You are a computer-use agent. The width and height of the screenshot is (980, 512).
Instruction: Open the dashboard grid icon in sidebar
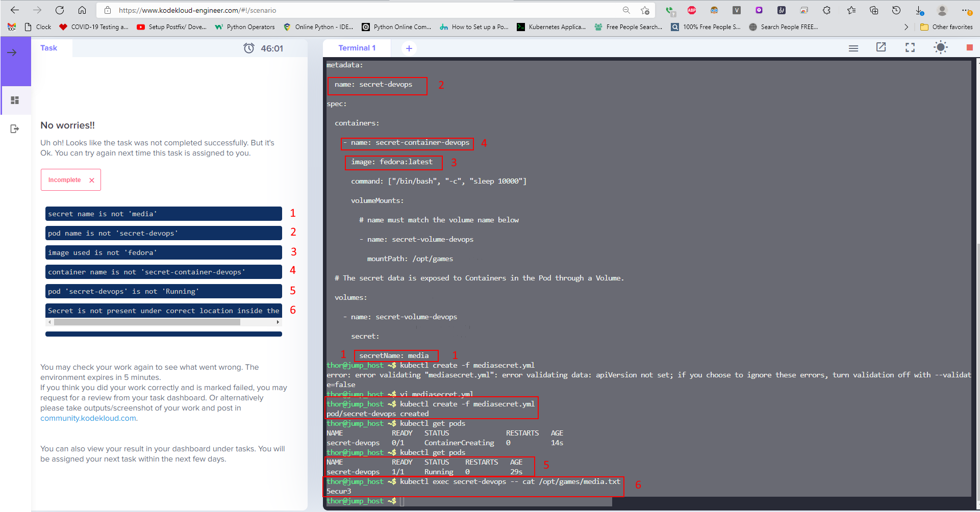tap(15, 100)
